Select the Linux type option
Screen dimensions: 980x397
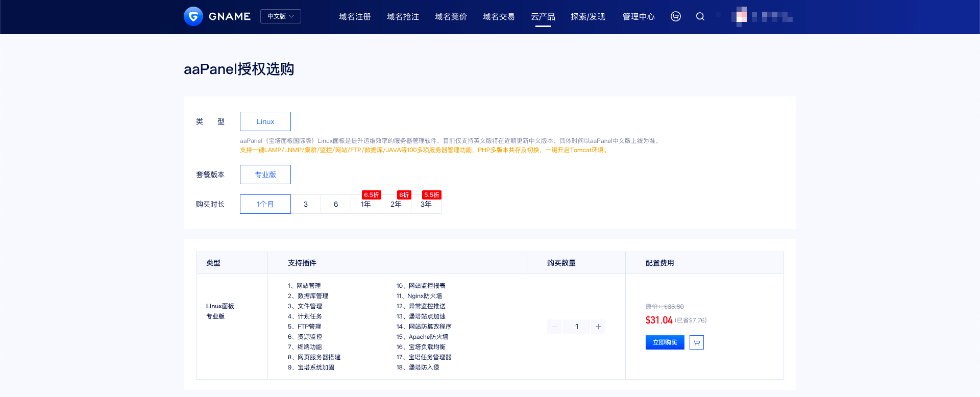click(265, 121)
